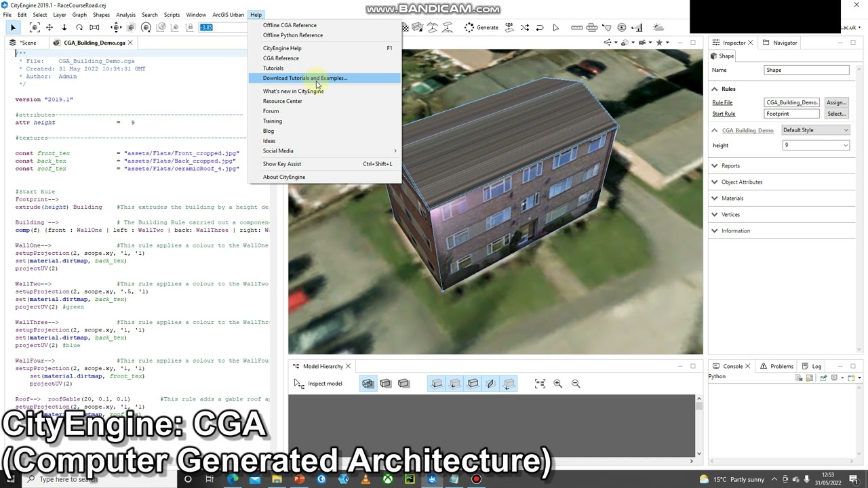Expand the Object Attributes section
This screenshot has height=488, width=868.
[715, 182]
